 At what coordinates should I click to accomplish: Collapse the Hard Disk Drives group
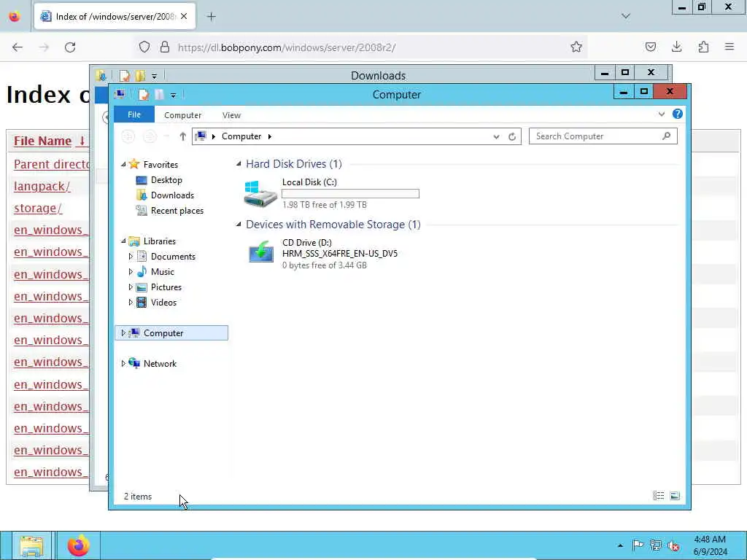click(x=239, y=164)
